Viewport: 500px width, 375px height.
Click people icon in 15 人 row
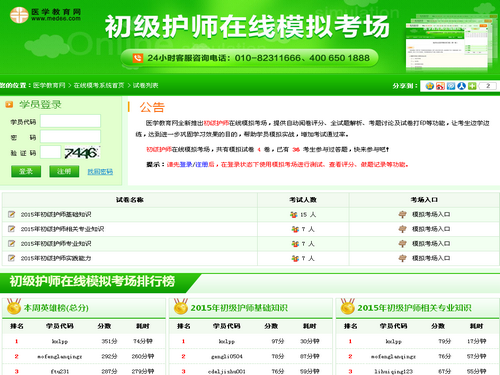tap(294, 215)
